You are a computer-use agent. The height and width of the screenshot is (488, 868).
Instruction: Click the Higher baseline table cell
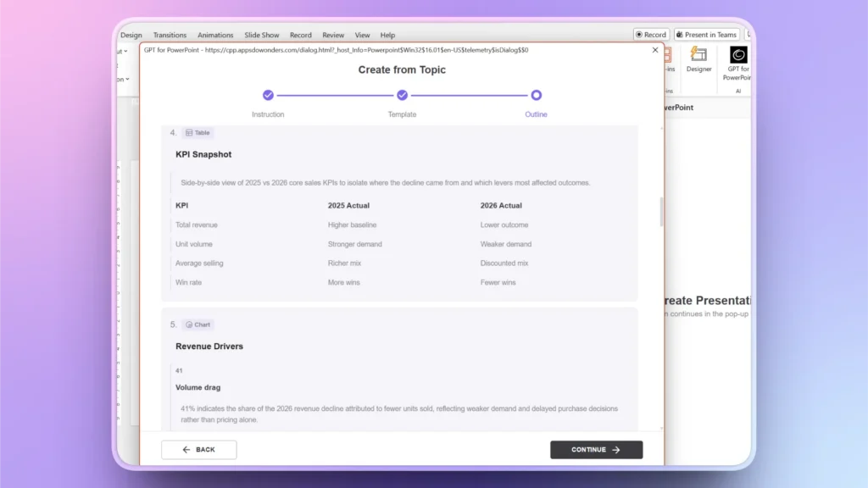pos(352,225)
